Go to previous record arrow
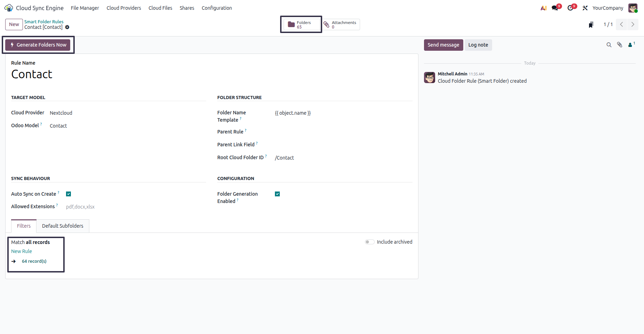644x334 pixels. point(621,24)
